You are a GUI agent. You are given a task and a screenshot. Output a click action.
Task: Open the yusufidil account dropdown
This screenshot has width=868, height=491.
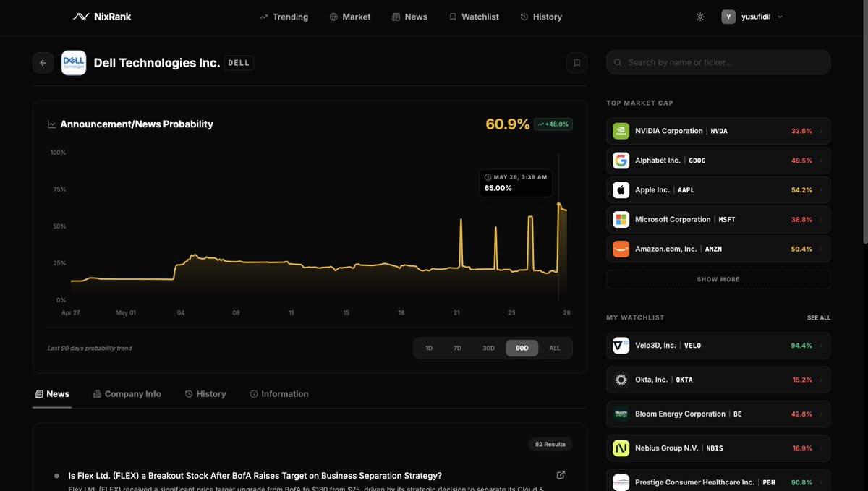point(752,17)
